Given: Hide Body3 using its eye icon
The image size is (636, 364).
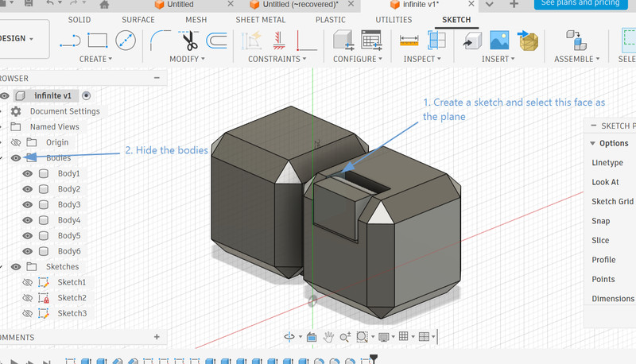Looking at the screenshot, I should (27, 204).
